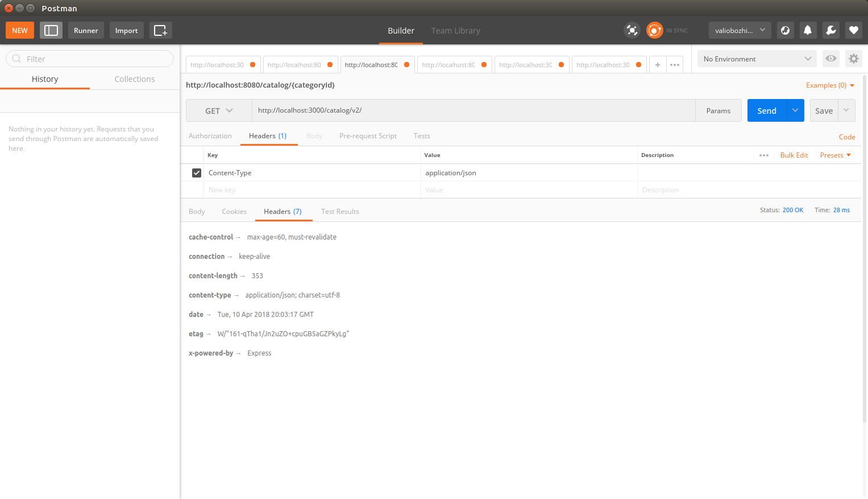Open settings with the wrench icon
This screenshot has height=499, width=868.
pos(830,30)
